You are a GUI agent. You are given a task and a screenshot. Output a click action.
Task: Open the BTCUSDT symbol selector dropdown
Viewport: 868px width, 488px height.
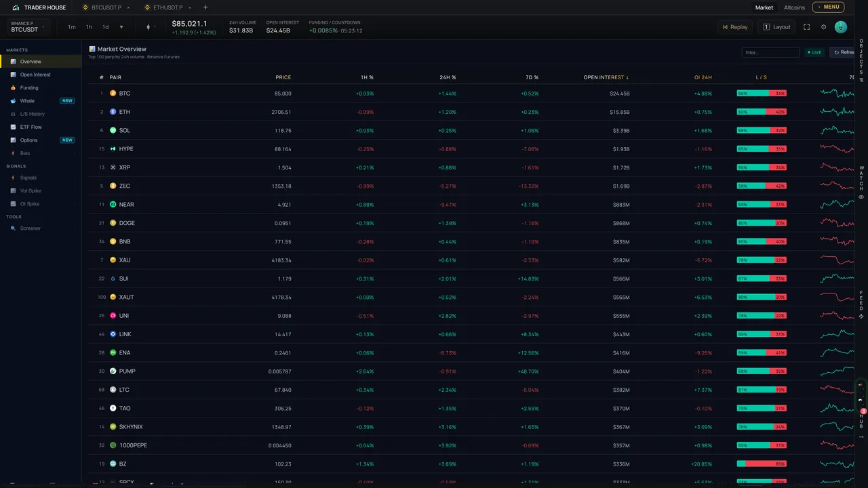point(28,27)
